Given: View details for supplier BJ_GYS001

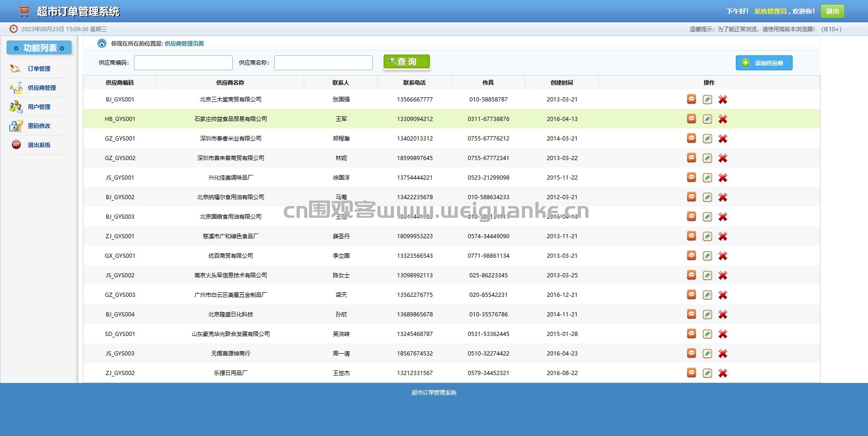Looking at the screenshot, I should (692, 99).
